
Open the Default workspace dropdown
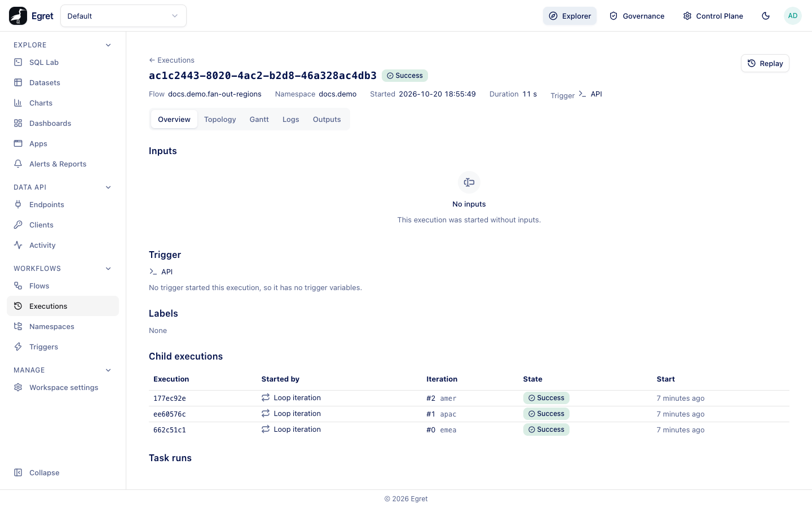pyautogui.click(x=123, y=16)
